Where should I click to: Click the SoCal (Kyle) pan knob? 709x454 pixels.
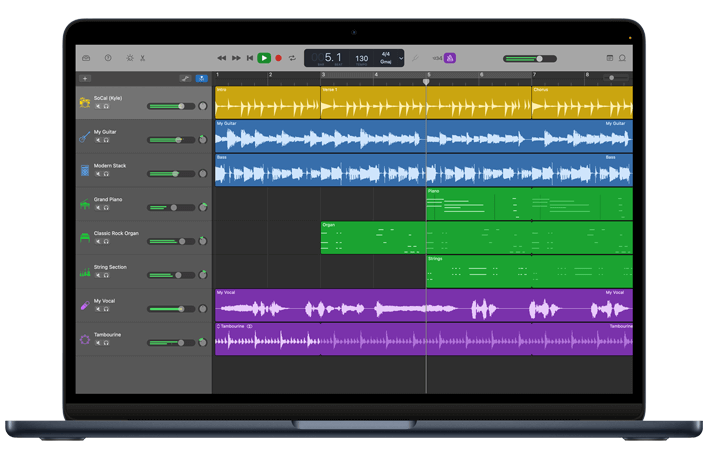(x=203, y=106)
